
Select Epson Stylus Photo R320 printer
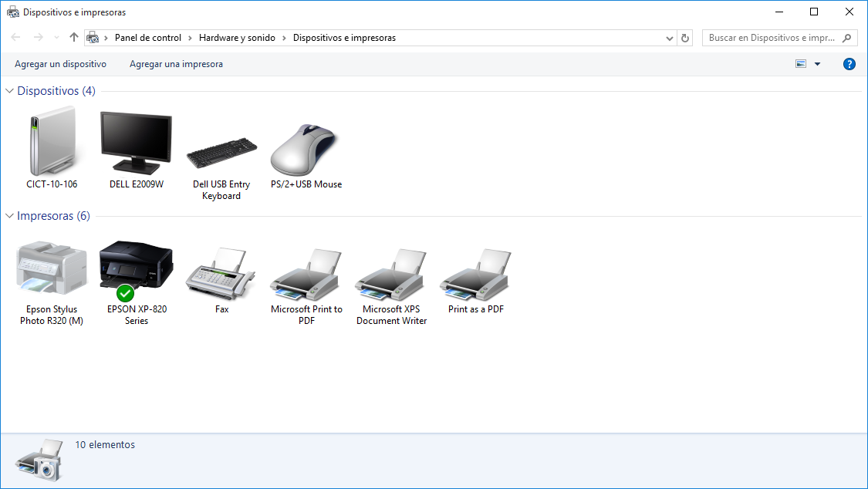point(51,271)
